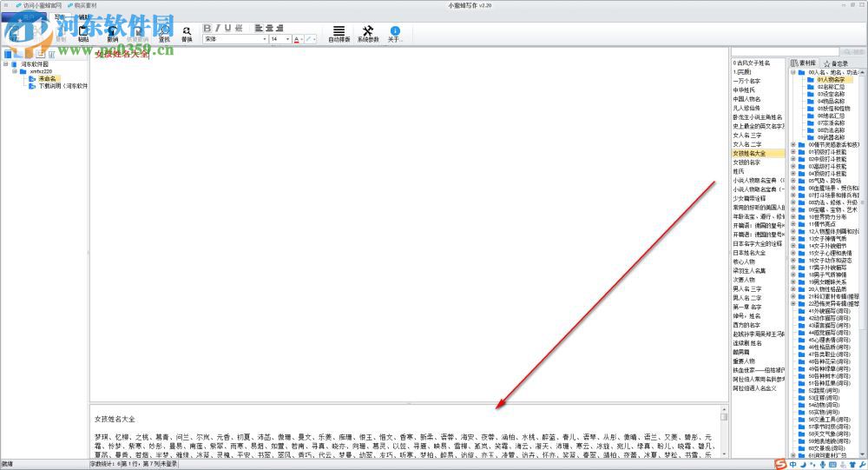The height and width of the screenshot is (470, 868).
Task: Select 女人名 三字 list entry
Action: (747, 136)
